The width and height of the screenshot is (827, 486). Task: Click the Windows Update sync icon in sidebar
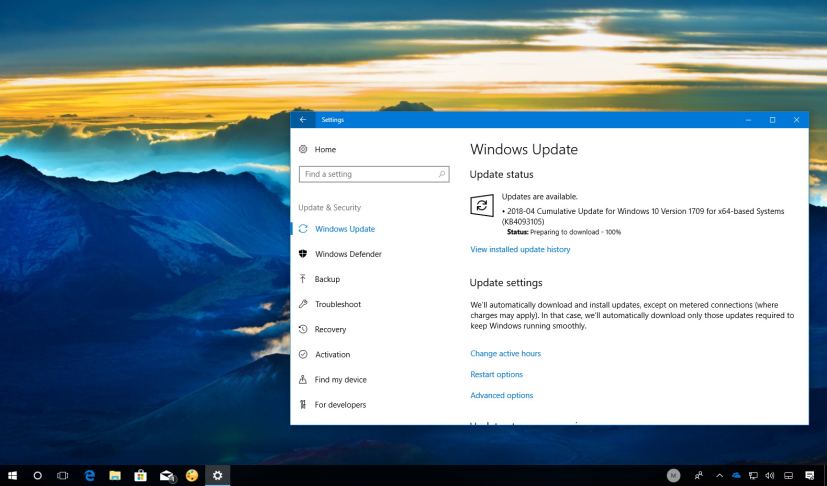click(x=303, y=228)
